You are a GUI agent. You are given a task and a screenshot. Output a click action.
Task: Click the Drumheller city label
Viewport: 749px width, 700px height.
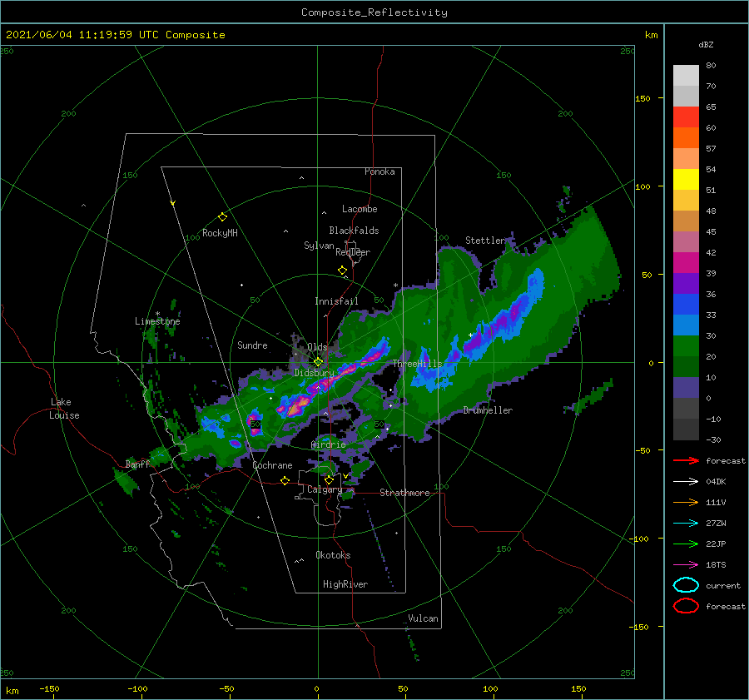(488, 410)
